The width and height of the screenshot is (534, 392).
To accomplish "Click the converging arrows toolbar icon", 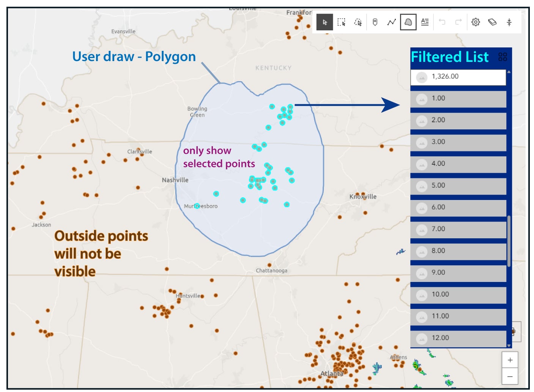I will click(509, 22).
